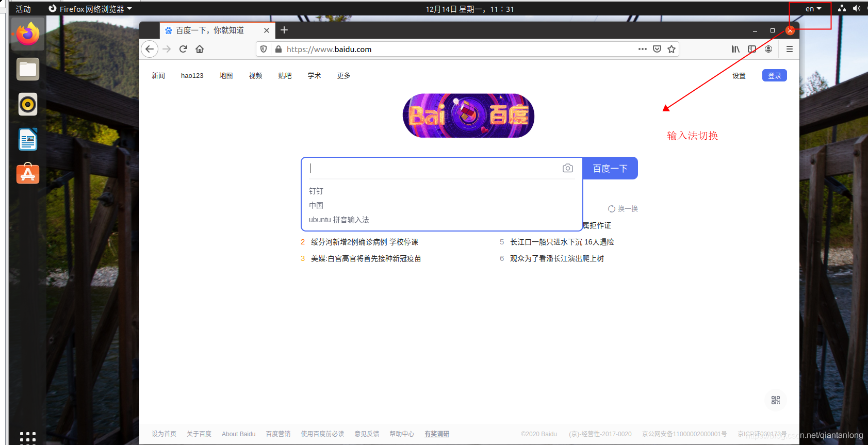Viewport: 868px width, 445px height.
Task: Click footer link 百度营销
Action: click(x=278, y=434)
